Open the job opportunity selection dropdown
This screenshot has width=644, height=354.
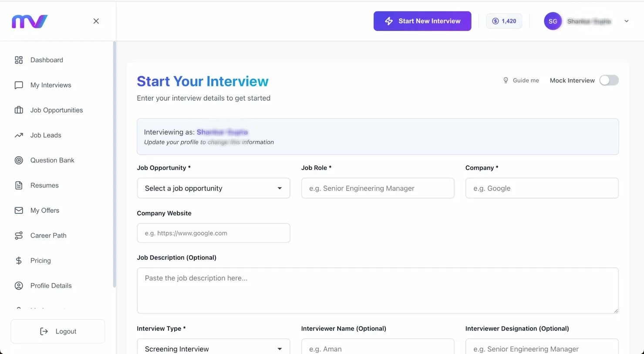(213, 188)
